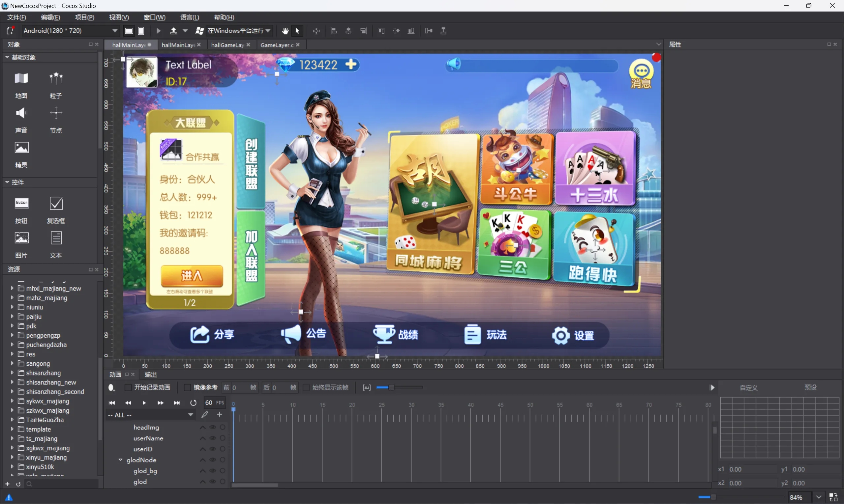Toggle lock circle of headImg layer
The width and height of the screenshot is (844, 504).
tap(222, 428)
